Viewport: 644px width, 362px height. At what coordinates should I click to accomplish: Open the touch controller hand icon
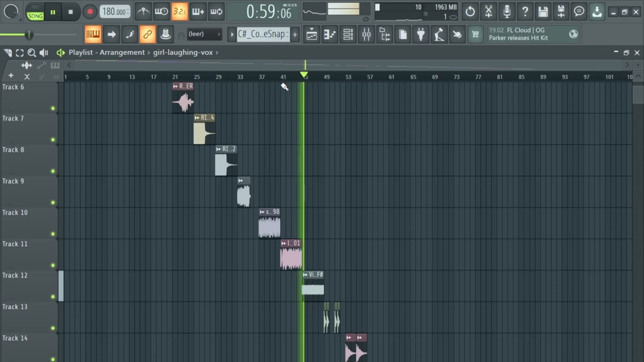pos(457,34)
